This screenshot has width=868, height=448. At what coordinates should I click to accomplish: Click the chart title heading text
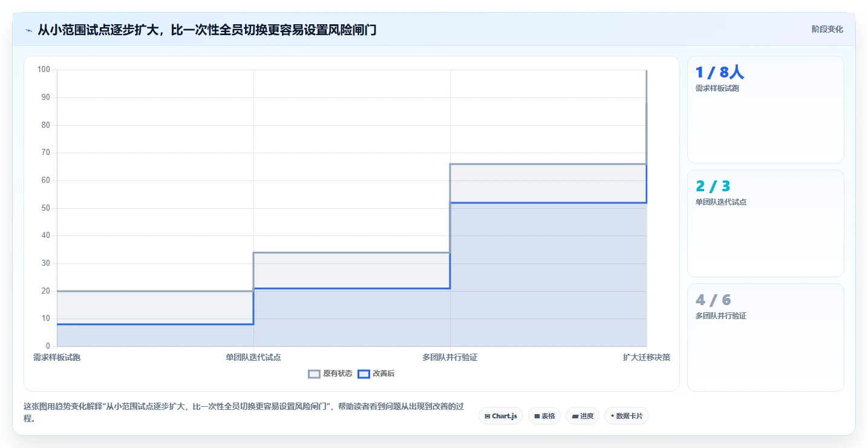click(207, 30)
